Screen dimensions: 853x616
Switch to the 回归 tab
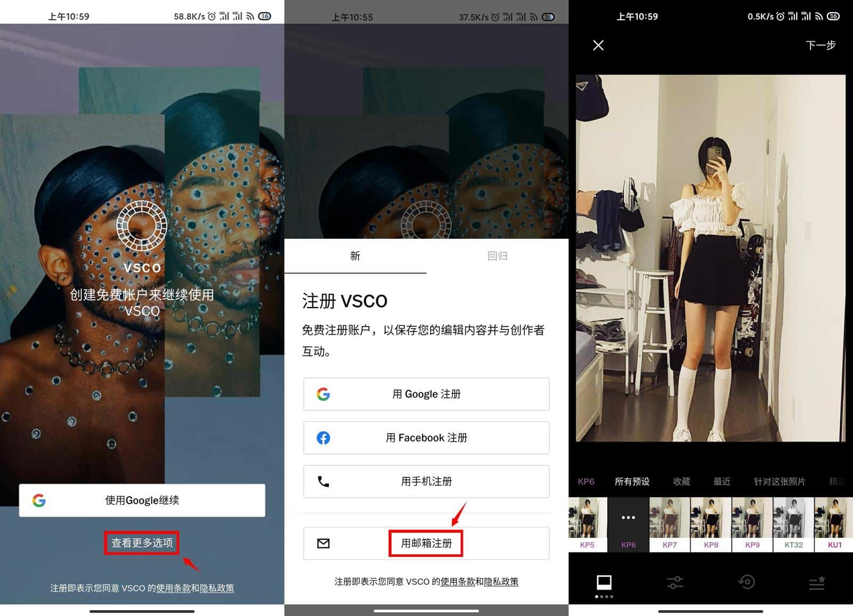click(497, 256)
